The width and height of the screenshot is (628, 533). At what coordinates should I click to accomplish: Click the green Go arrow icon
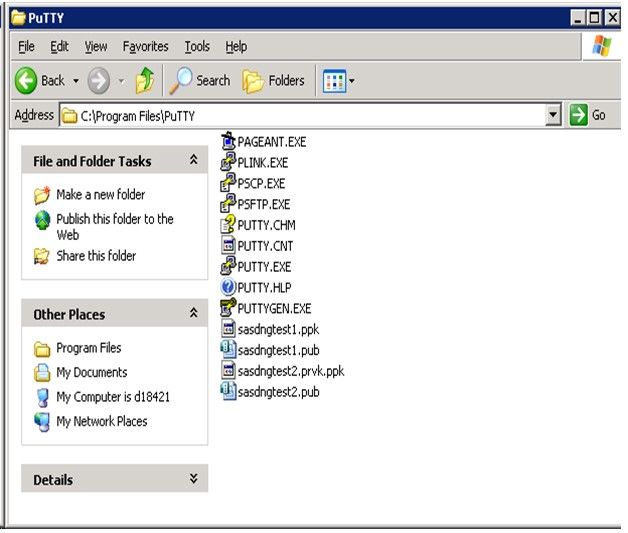578,115
